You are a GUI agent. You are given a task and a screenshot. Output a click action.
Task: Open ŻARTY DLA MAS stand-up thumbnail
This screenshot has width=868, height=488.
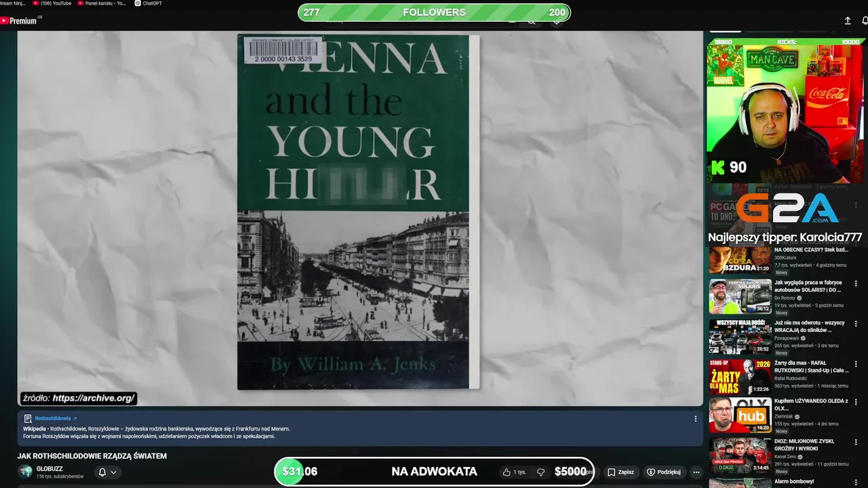(741, 377)
